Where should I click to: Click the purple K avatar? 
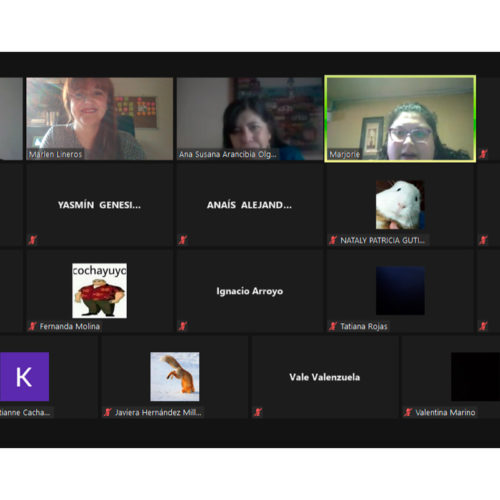pos(24,377)
